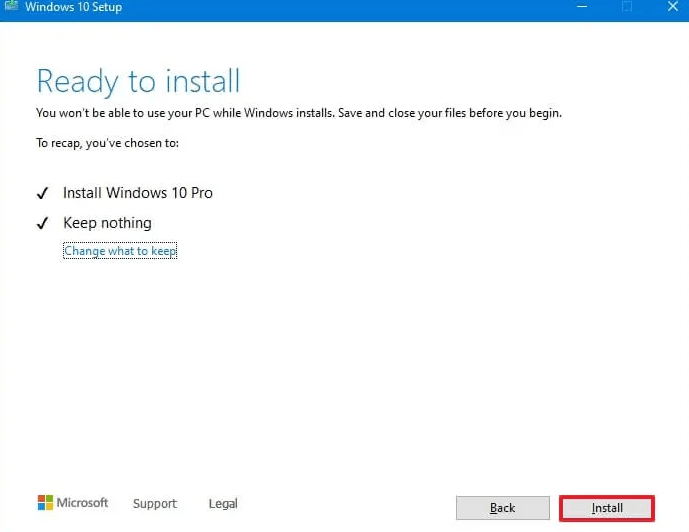Click the 'Keep nothing' text

click(x=107, y=223)
